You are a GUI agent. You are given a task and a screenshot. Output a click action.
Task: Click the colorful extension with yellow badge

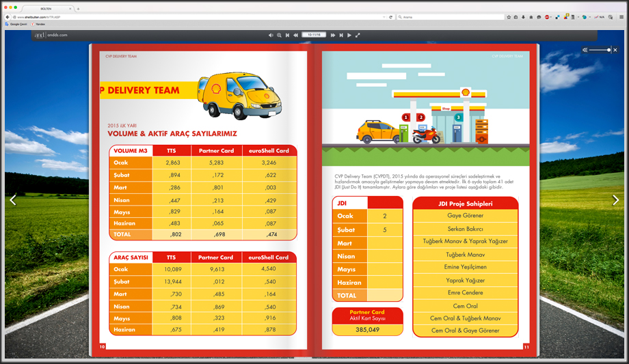[566, 17]
